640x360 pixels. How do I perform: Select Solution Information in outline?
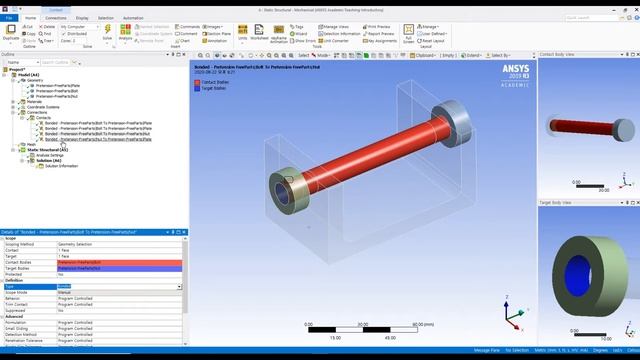[x=61, y=166]
